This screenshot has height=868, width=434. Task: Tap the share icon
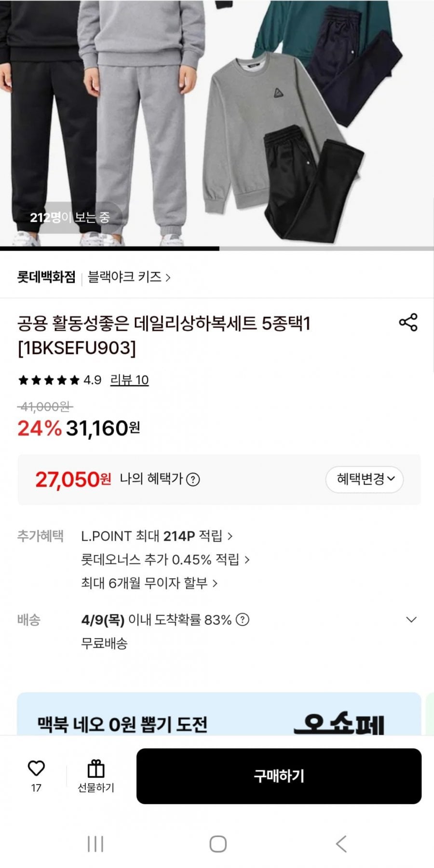point(408,322)
